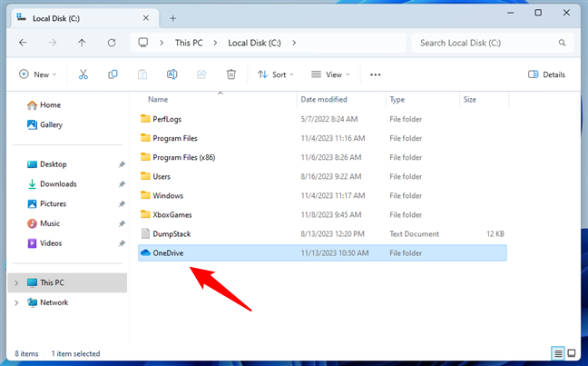
Task: Go back with the left arrow
Action: coord(23,43)
